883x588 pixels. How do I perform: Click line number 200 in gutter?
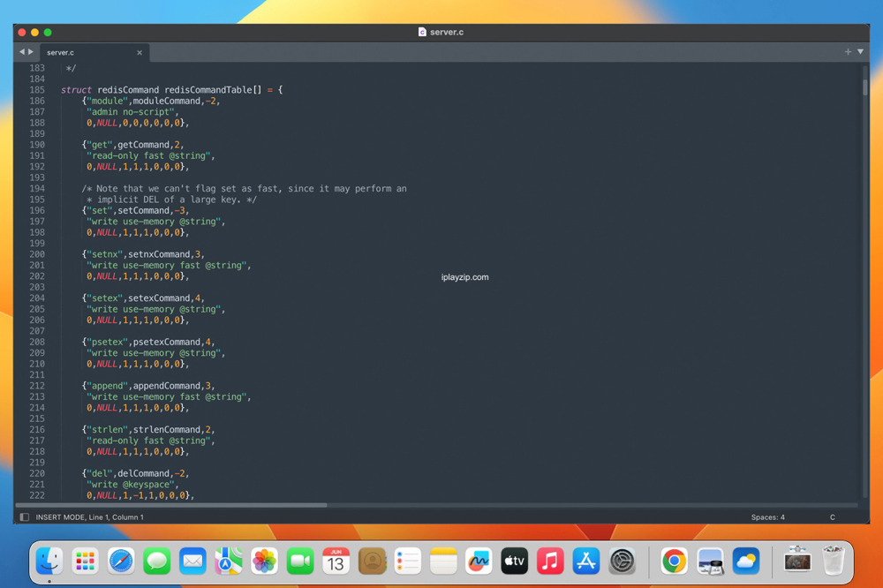pyautogui.click(x=37, y=254)
